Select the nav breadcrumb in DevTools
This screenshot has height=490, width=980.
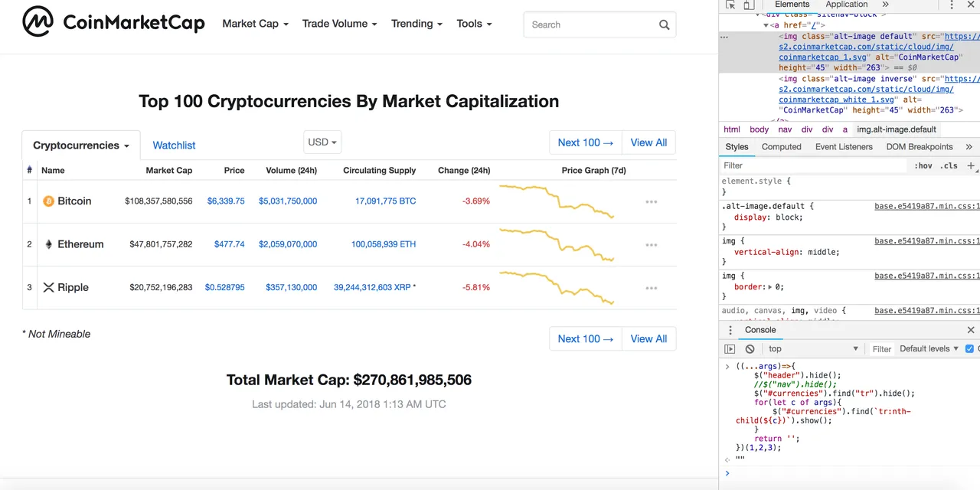786,129
